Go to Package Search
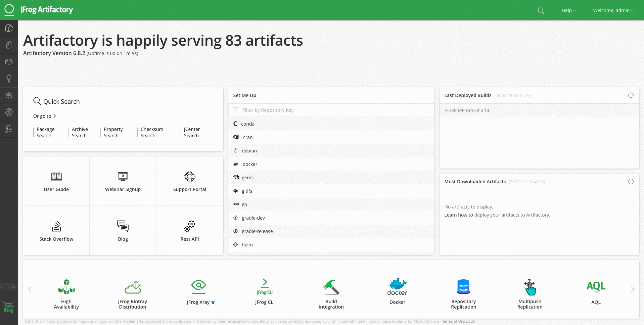The height and width of the screenshot is (325, 644). click(45, 132)
